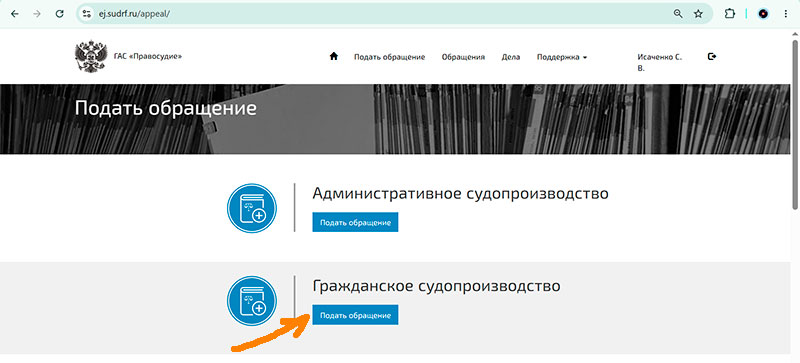
Task: Open the browser profile avatar
Action: coord(763,14)
